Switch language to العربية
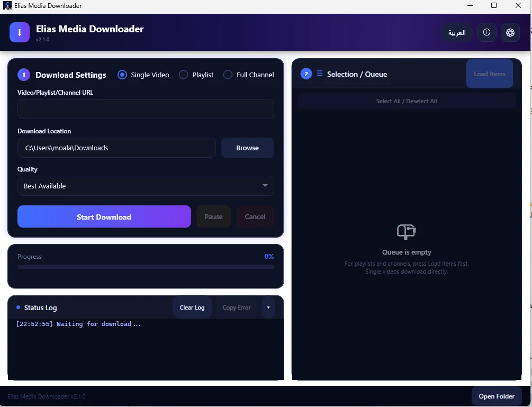The width and height of the screenshot is (532, 407). tap(457, 33)
